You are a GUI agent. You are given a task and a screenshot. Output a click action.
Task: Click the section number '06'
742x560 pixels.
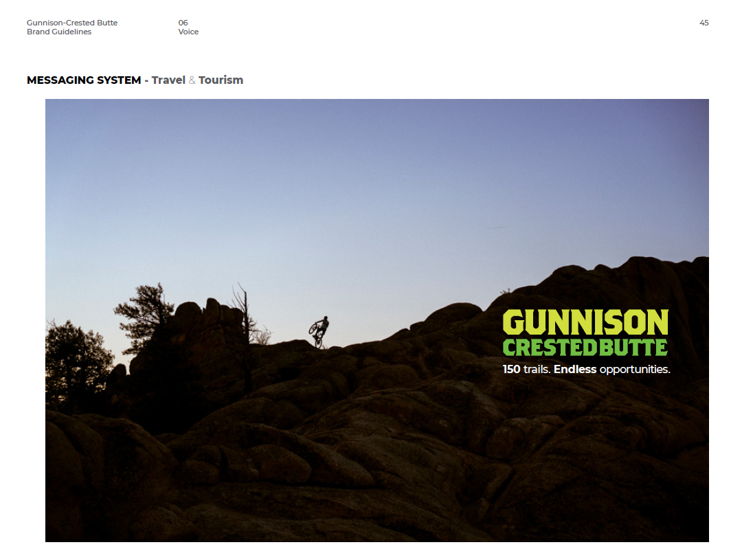click(x=183, y=23)
